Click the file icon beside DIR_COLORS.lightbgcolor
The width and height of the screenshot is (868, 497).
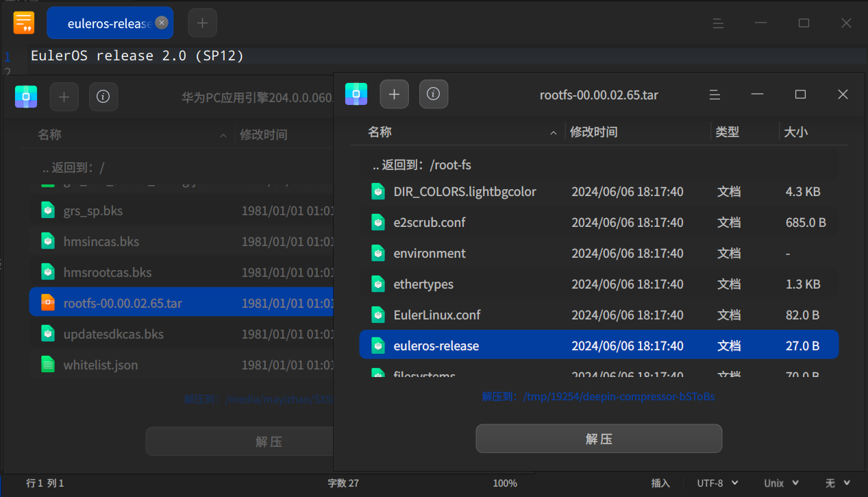pos(378,191)
